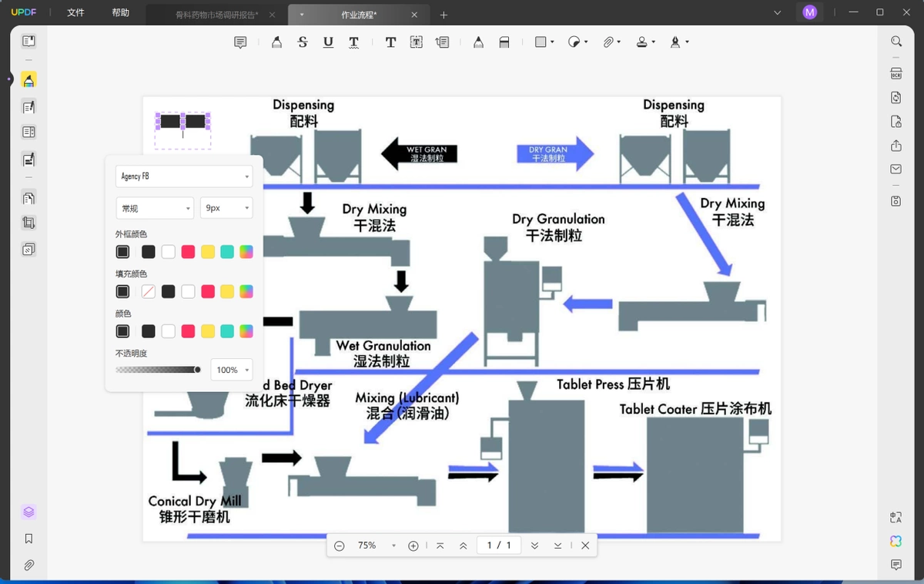This screenshot has height=584, width=924.
Task: Open the Crop Pages tool
Action: 28,223
